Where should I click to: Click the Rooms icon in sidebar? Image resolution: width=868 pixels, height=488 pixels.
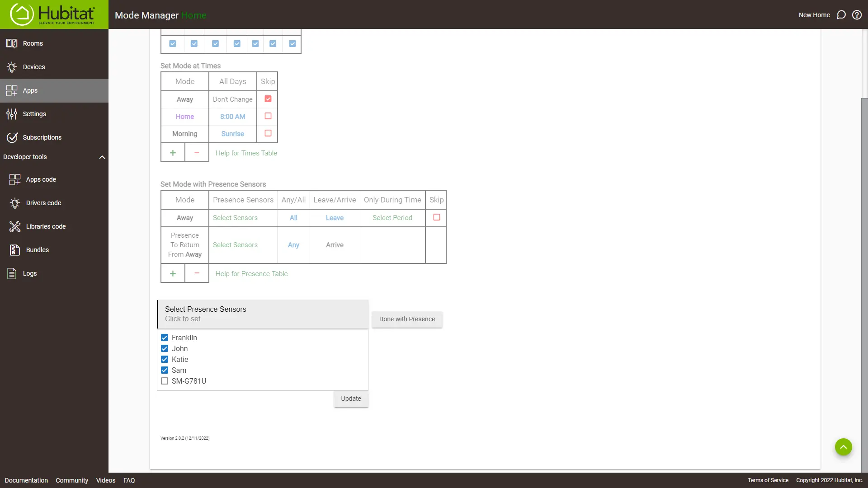pos(12,43)
